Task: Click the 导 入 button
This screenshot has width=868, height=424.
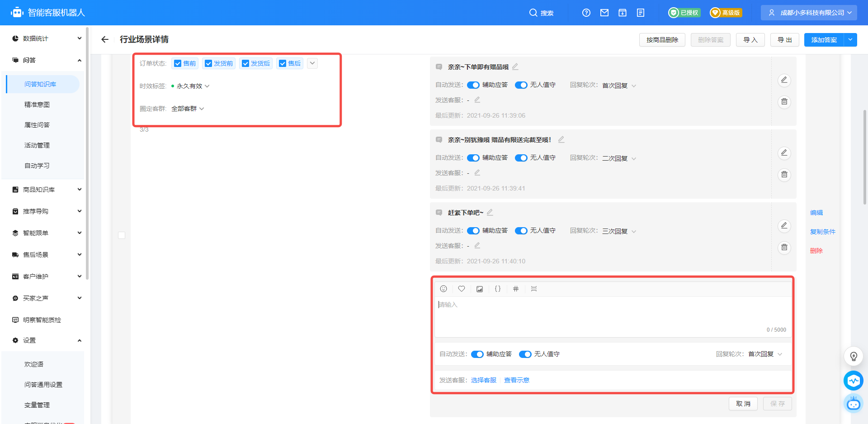Action: [x=750, y=40]
